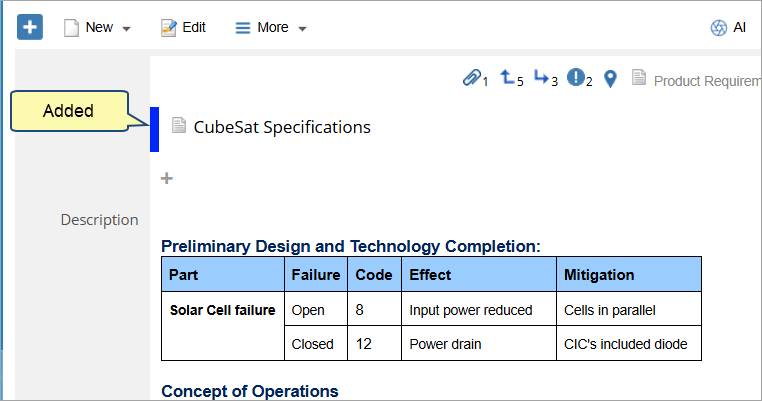Click the Mitigation column header

point(599,274)
